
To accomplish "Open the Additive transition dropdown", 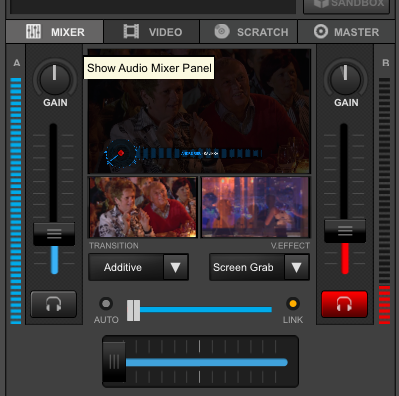I will 176,267.
